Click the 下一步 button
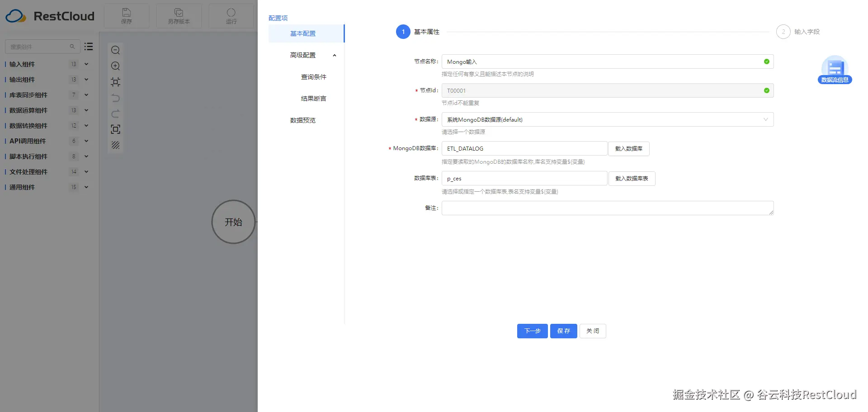Viewport: 868px width, 412px height. click(x=532, y=331)
